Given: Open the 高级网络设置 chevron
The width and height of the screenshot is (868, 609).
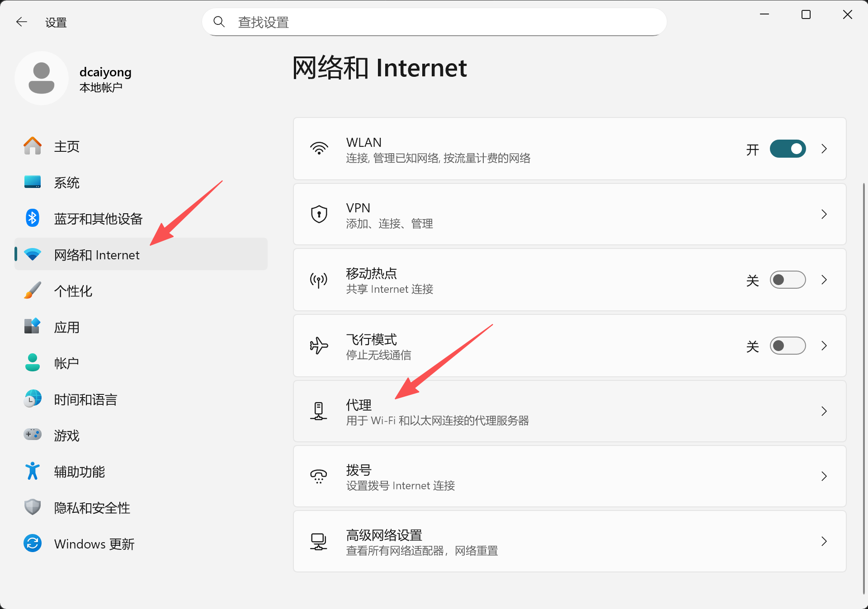Looking at the screenshot, I should pyautogui.click(x=824, y=541).
